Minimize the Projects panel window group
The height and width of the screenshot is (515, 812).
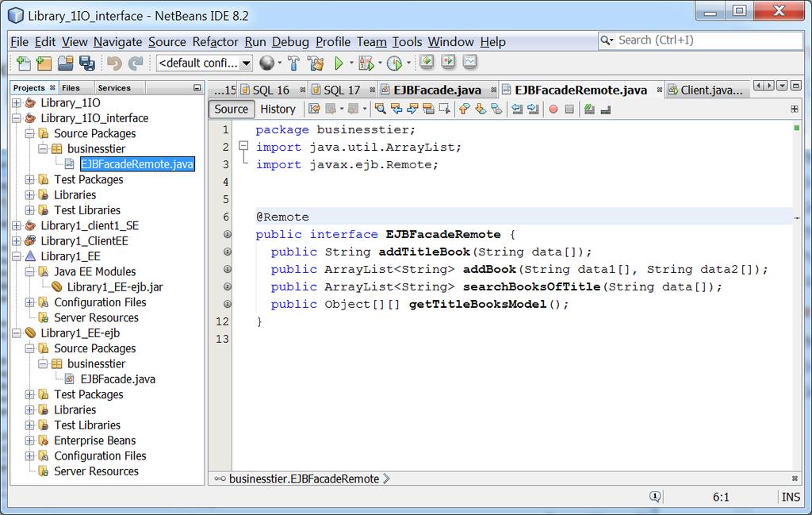tap(197, 87)
